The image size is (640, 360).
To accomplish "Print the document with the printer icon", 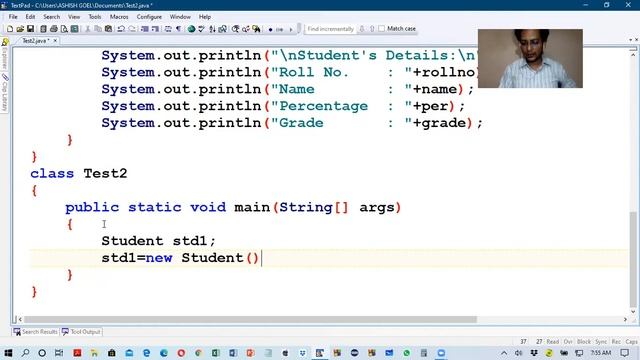I will (x=53, y=29).
